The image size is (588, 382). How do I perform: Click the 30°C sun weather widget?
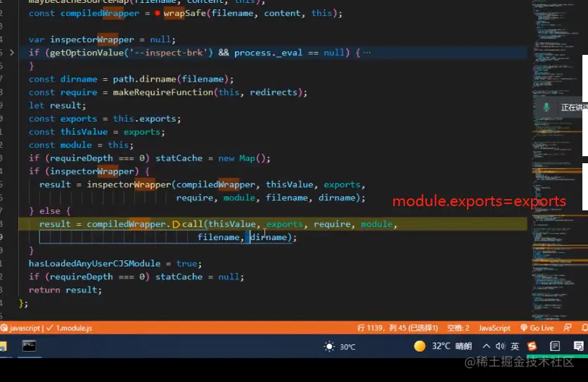pyautogui.click(x=340, y=346)
